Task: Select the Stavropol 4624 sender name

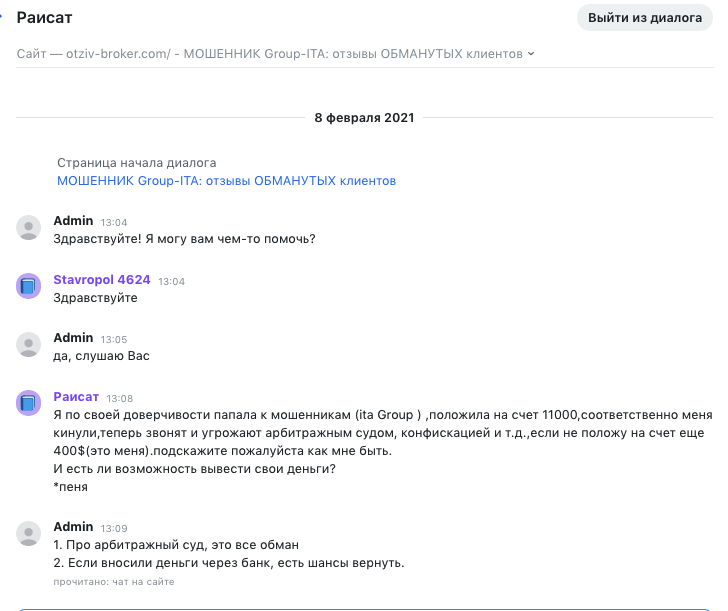Action: click(x=102, y=280)
